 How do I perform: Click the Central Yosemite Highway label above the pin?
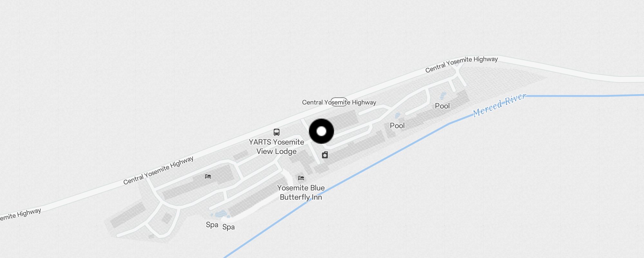[339, 102]
